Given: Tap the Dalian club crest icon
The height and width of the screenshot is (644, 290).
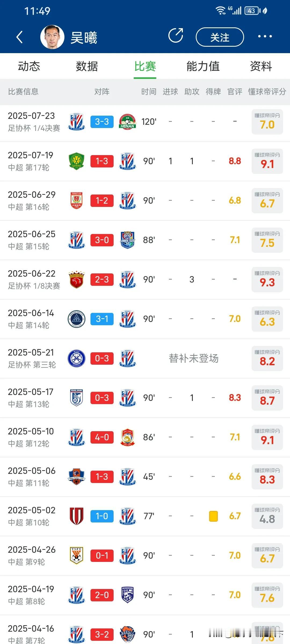Looking at the screenshot, I should point(77,398).
